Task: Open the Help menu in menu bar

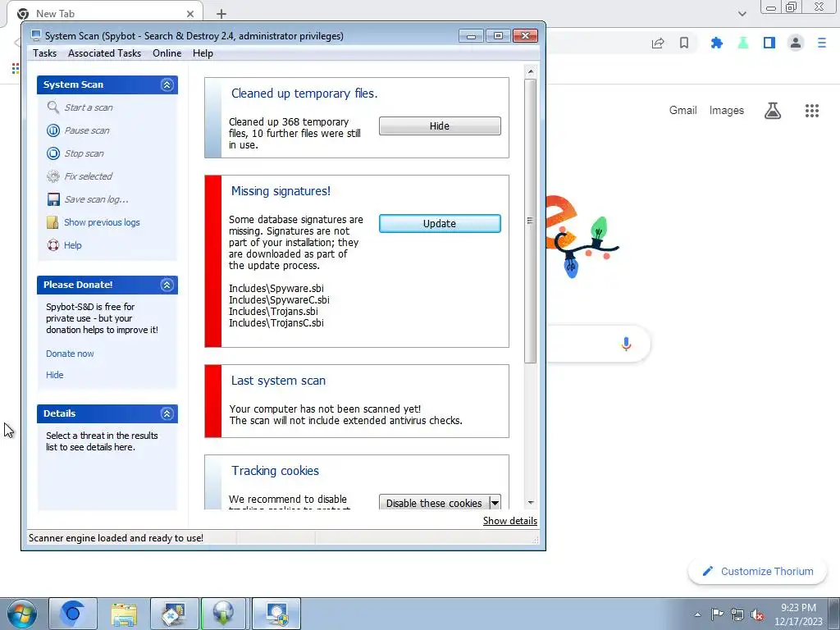Action: pyautogui.click(x=203, y=53)
